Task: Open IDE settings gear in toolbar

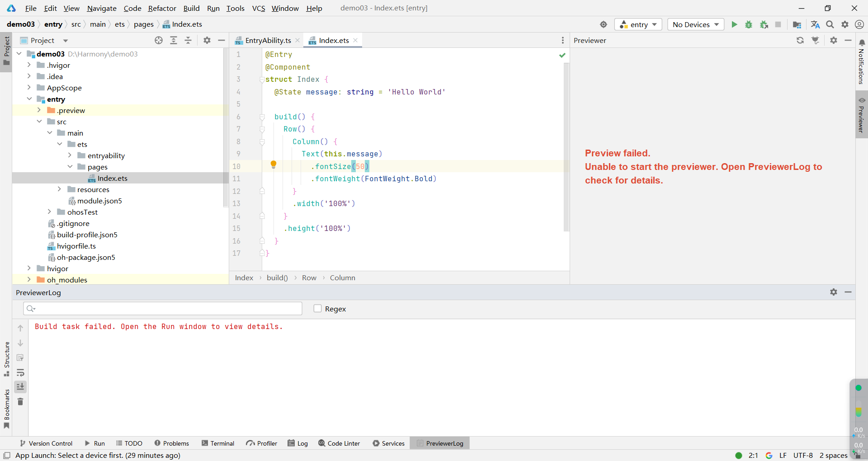Action: coord(845,24)
